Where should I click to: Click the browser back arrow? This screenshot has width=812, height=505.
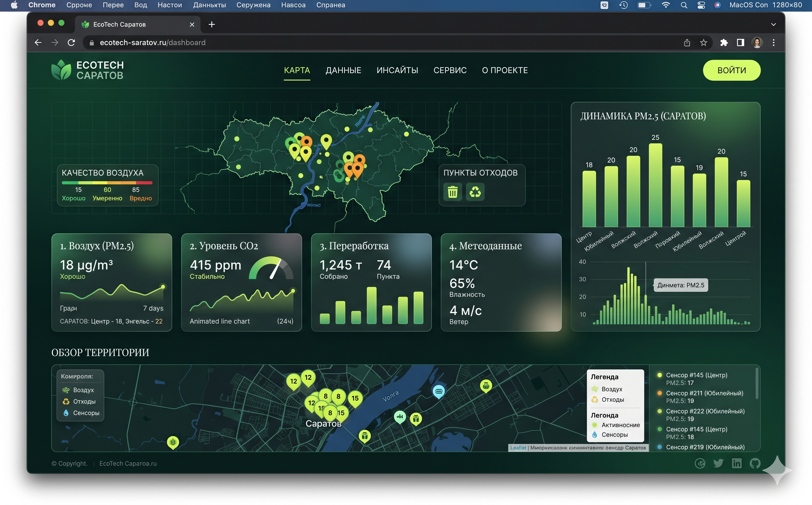click(38, 42)
